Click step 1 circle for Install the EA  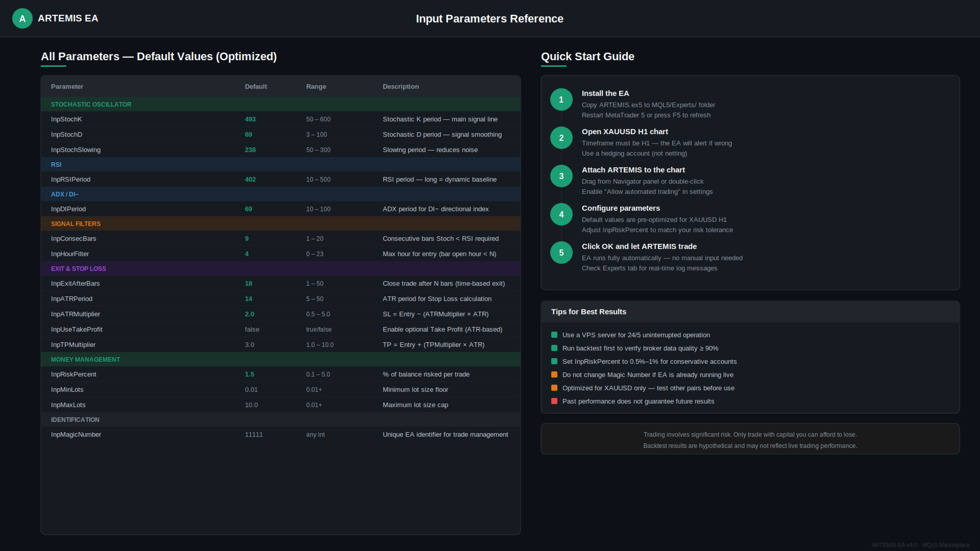click(561, 99)
